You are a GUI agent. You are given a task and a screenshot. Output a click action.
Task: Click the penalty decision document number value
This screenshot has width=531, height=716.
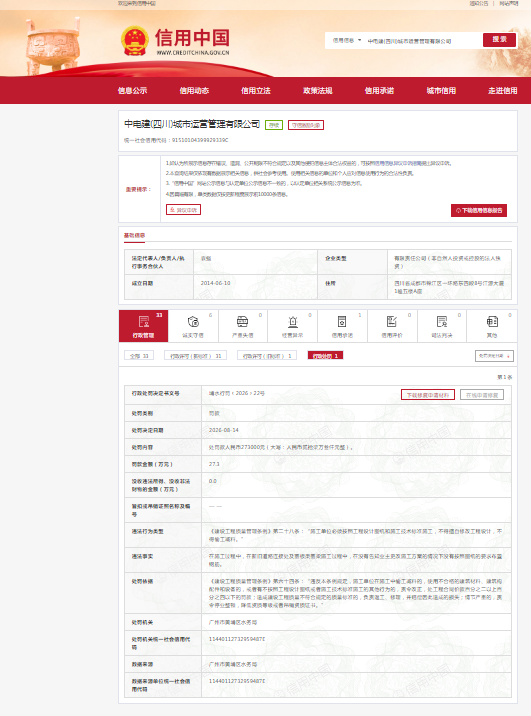tap(237, 393)
